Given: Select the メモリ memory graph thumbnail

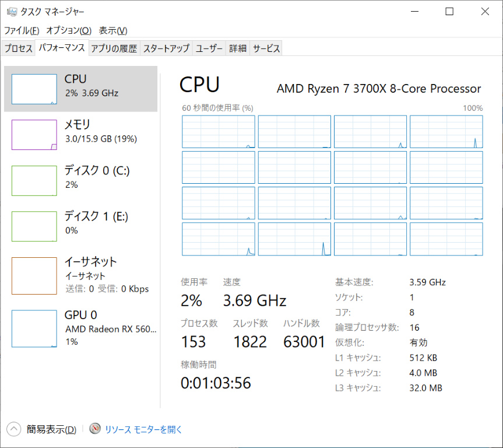Looking at the screenshot, I should [x=34, y=135].
